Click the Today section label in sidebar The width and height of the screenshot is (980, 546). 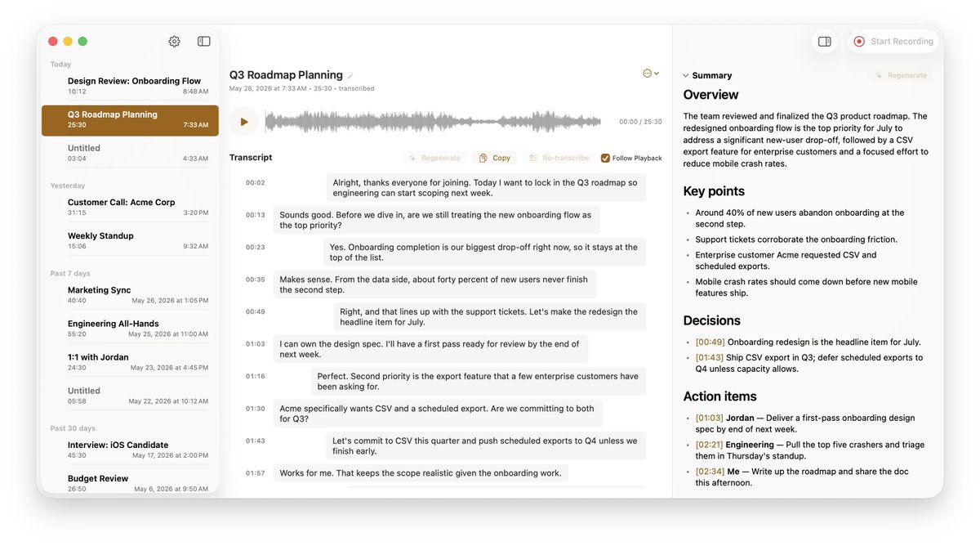[60, 65]
